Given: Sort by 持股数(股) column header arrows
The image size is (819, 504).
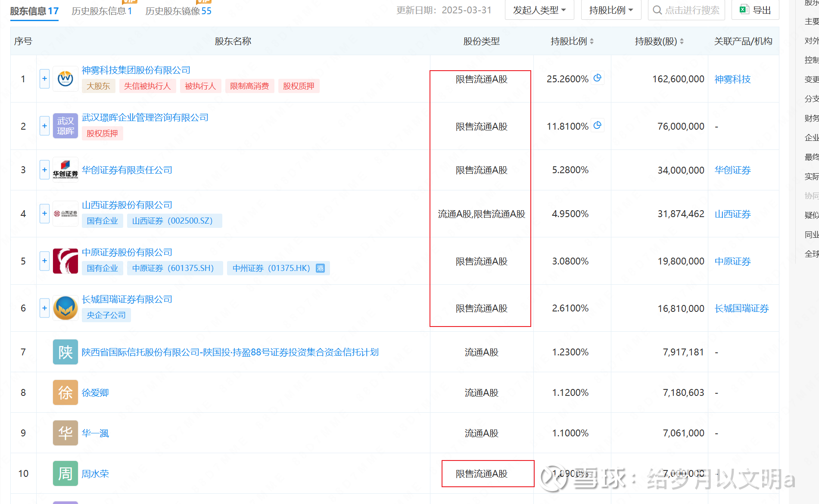Looking at the screenshot, I should (682, 41).
